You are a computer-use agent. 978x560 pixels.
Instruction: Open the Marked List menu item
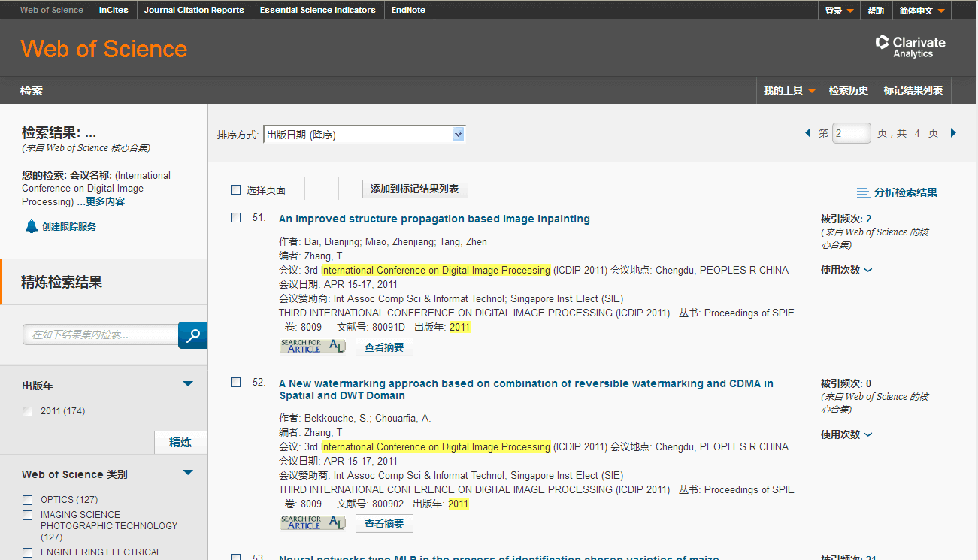913,90
